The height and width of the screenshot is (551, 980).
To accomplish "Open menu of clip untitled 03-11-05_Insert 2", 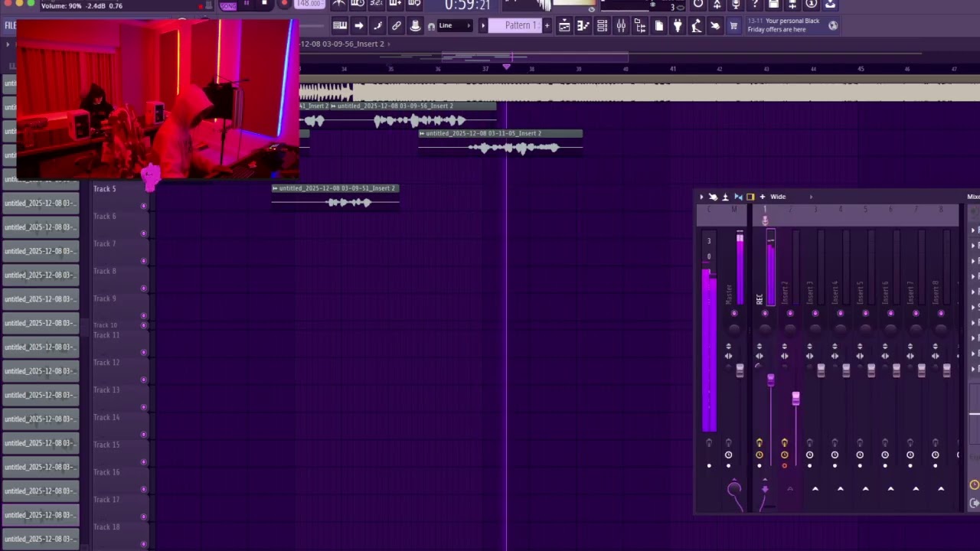I will pyautogui.click(x=422, y=133).
